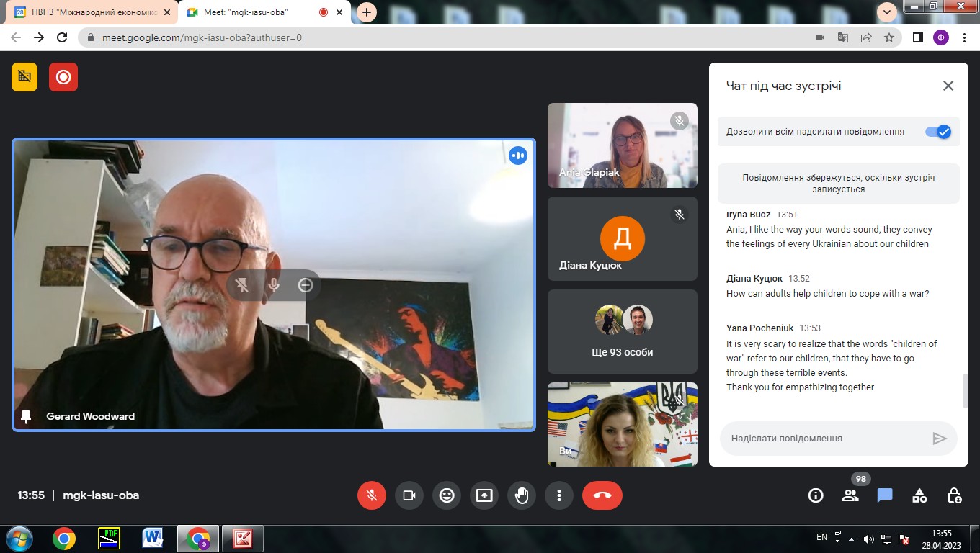Start presenting with the share screen button

coord(484,495)
